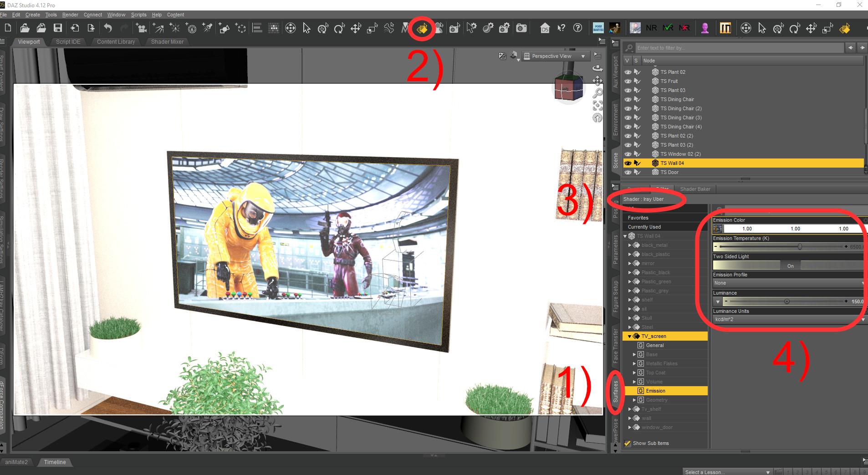
Task: Click the viewport orientation View Cube
Action: tap(568, 87)
